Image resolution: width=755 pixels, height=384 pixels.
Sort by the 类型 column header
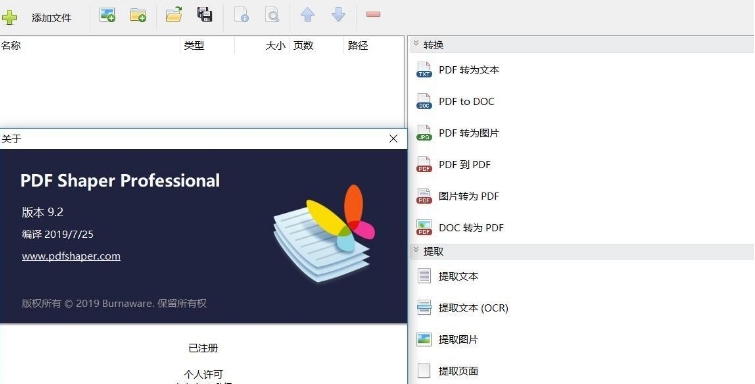tap(194, 45)
